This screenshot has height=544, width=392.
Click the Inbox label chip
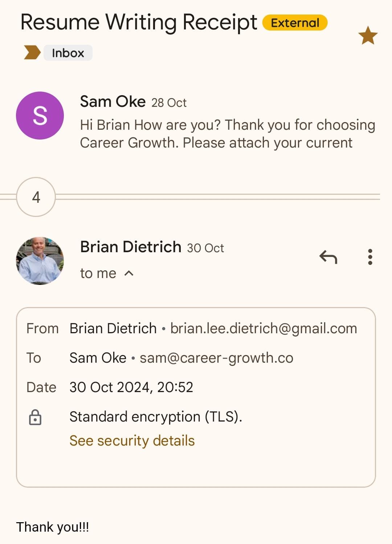click(68, 53)
